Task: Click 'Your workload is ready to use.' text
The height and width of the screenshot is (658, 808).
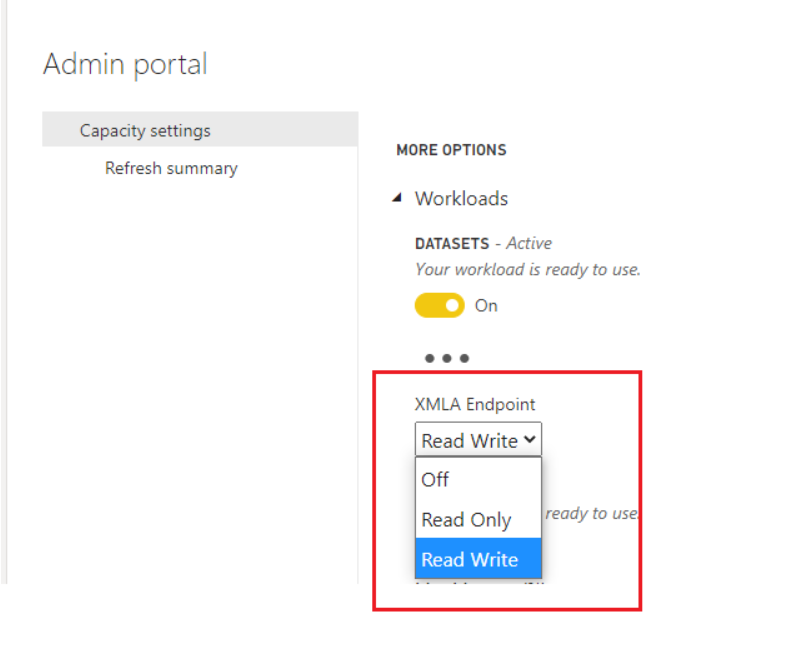Action: (x=528, y=269)
